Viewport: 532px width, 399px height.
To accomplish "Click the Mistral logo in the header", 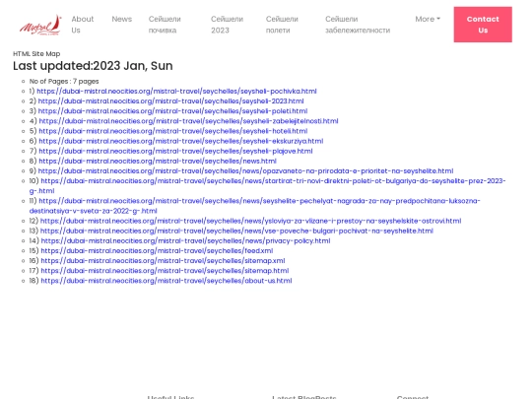I will click(x=40, y=25).
